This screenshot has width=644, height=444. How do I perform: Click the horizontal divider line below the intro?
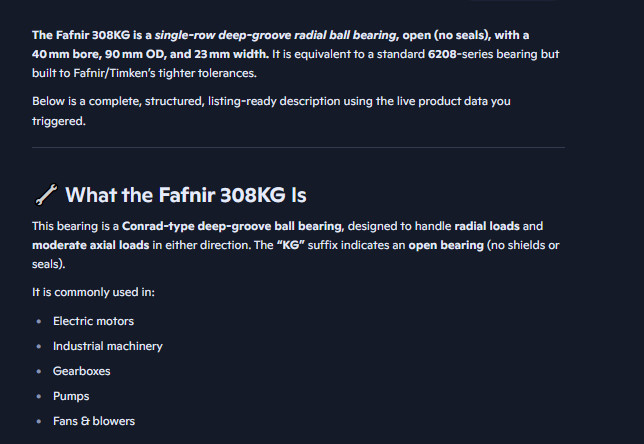299,147
